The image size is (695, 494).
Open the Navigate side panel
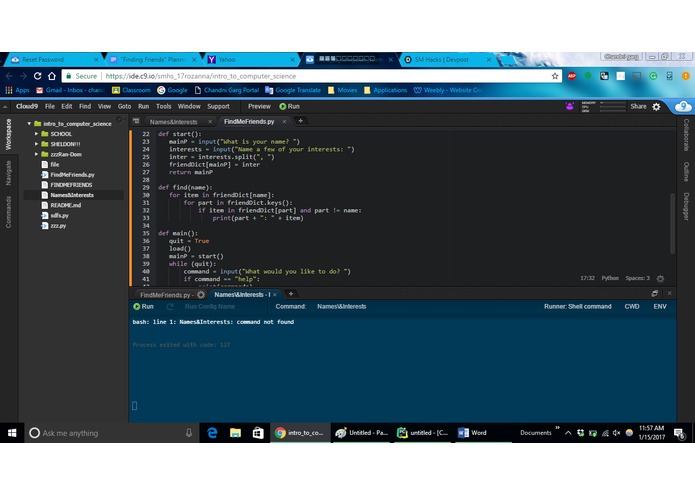coord(8,173)
